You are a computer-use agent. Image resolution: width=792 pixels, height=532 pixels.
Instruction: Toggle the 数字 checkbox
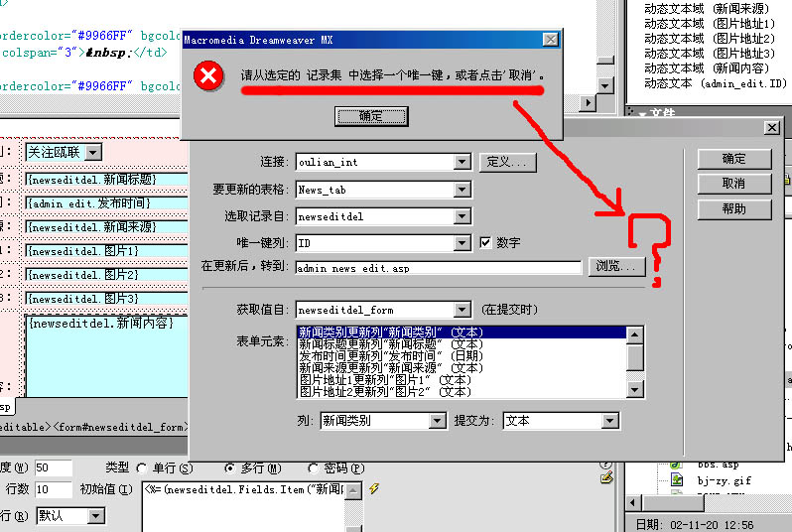(485, 242)
